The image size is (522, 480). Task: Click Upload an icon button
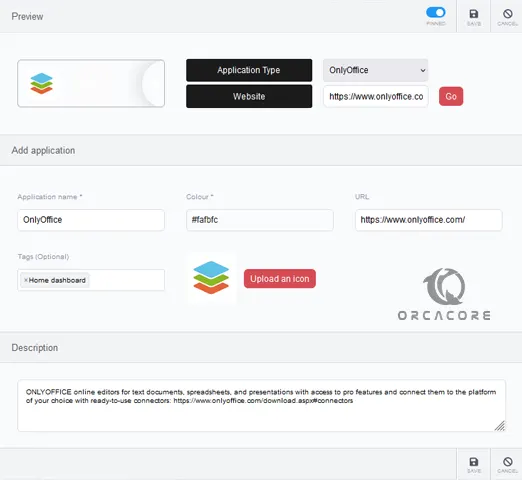280,279
